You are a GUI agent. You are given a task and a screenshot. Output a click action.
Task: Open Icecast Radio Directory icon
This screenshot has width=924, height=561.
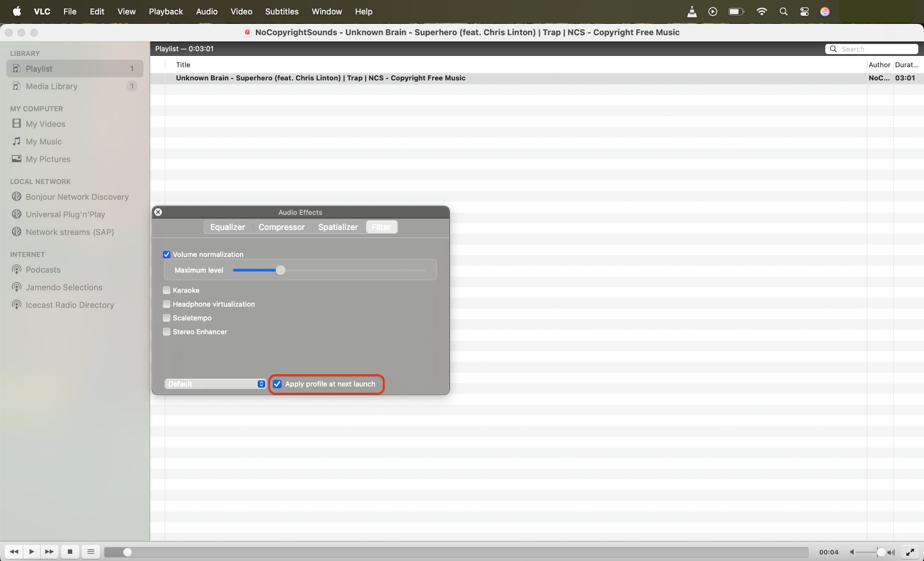pyautogui.click(x=17, y=305)
